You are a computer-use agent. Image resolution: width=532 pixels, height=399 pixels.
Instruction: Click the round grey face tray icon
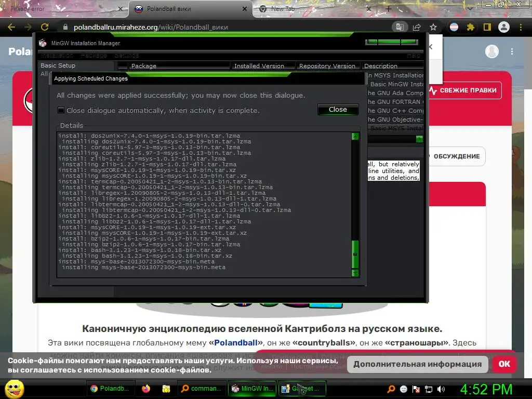click(x=404, y=389)
